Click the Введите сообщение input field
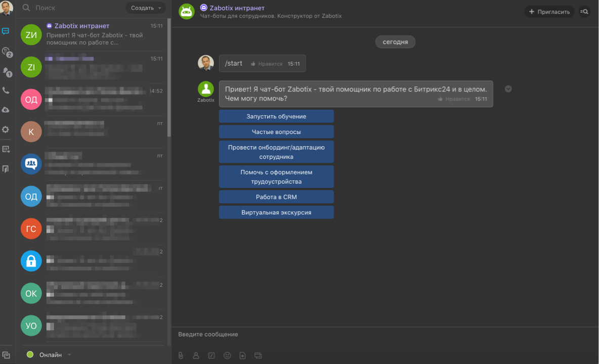Image resolution: width=599 pixels, height=364 pixels. [x=384, y=334]
